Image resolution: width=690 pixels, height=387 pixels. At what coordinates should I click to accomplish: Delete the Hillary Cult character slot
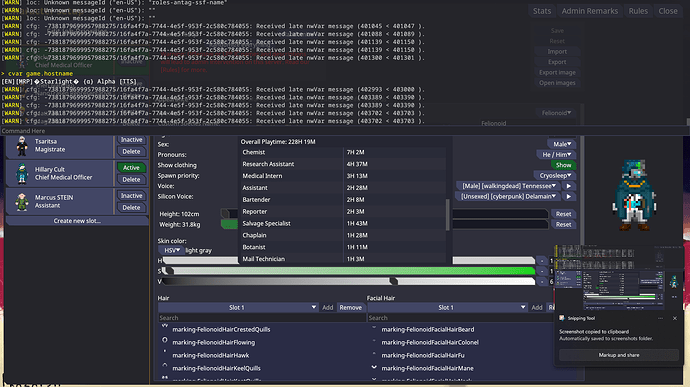(131, 180)
